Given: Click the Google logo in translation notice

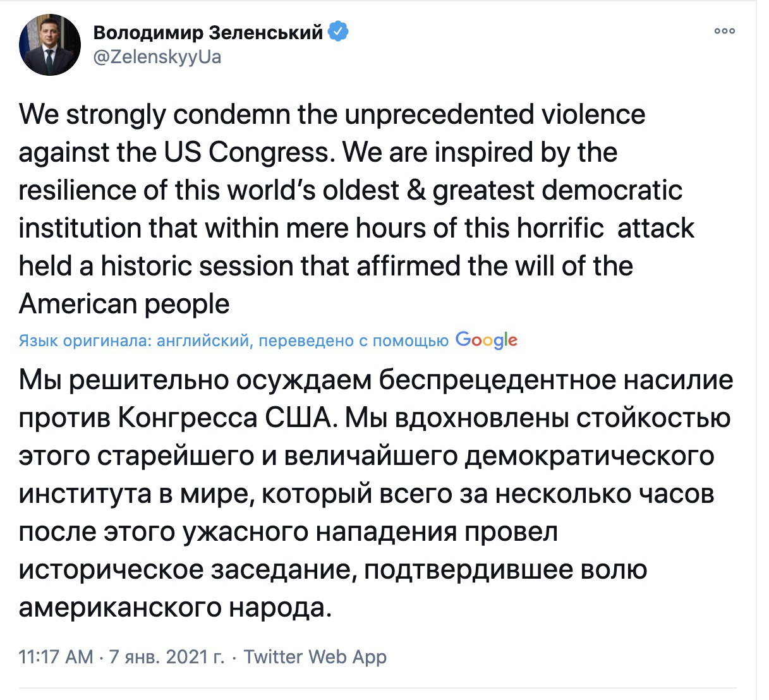Looking at the screenshot, I should pos(486,341).
